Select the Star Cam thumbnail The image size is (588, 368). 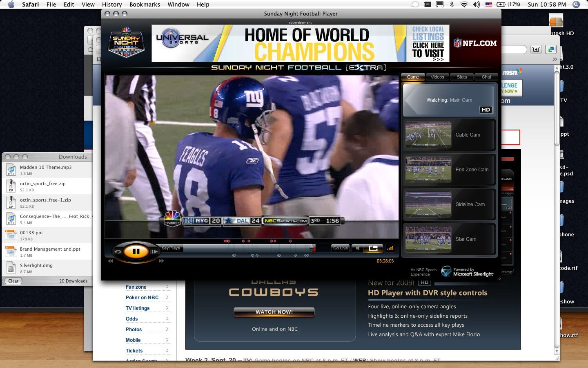pos(428,239)
